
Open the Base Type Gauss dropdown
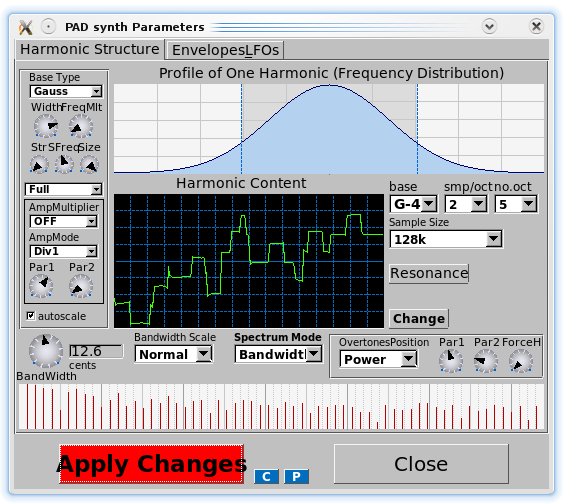coord(66,91)
